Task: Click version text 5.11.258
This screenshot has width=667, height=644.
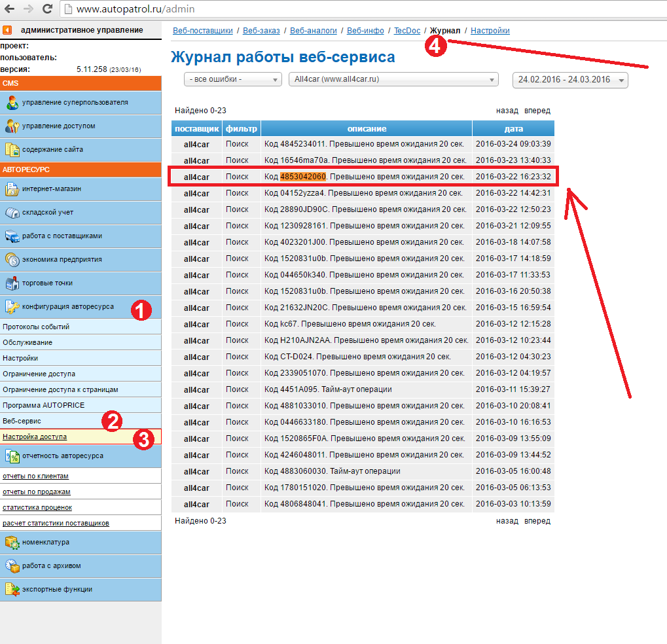Action: (x=92, y=69)
